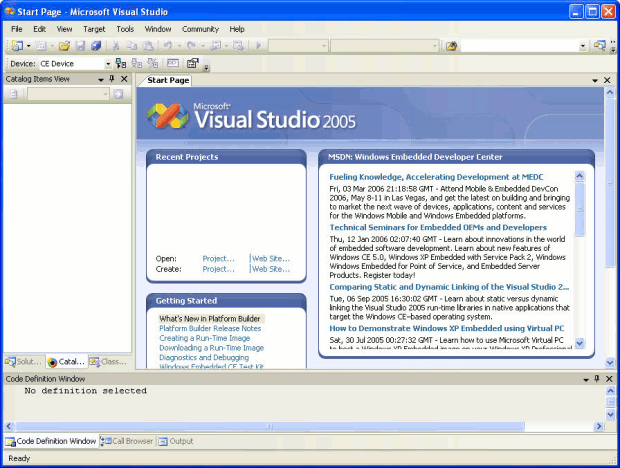The image size is (620, 468).
Task: Click the Add New Item toolbar icon
Action: coord(41,46)
